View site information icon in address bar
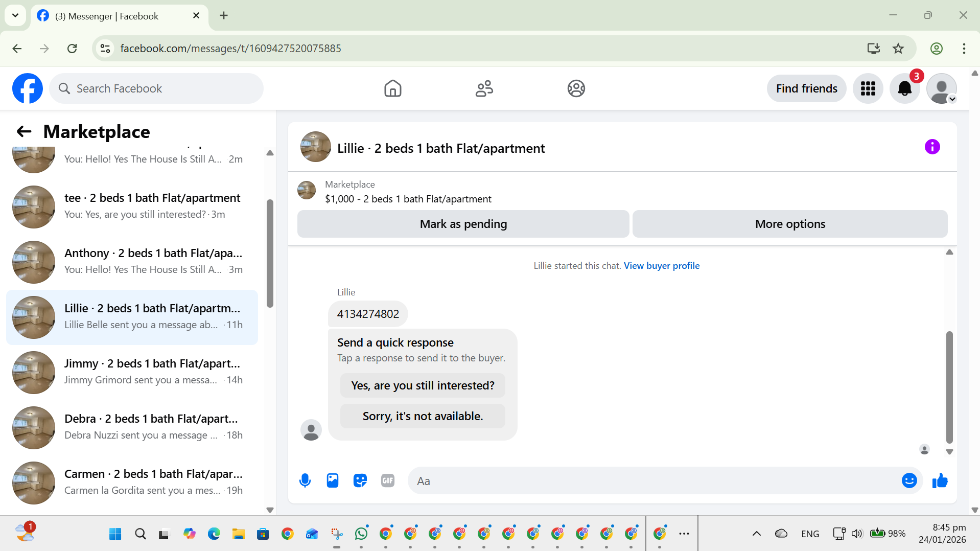This screenshot has width=980, height=551. (105, 49)
